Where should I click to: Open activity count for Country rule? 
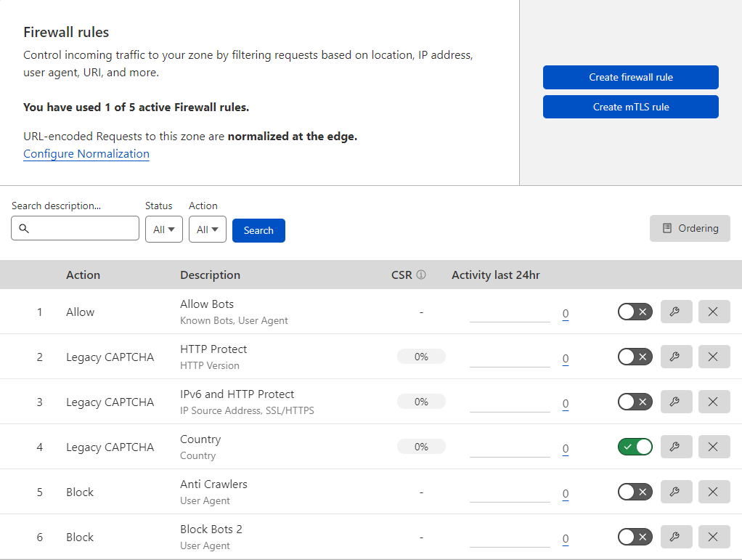(x=566, y=448)
